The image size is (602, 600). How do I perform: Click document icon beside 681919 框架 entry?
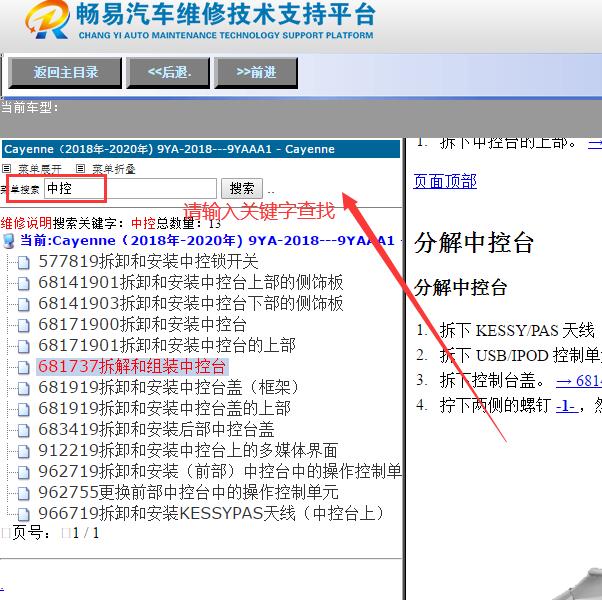coord(23,388)
